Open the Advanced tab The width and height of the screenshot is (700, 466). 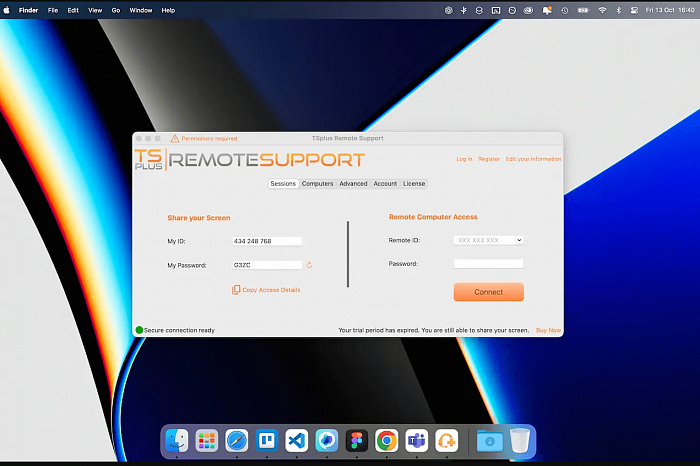tap(353, 183)
